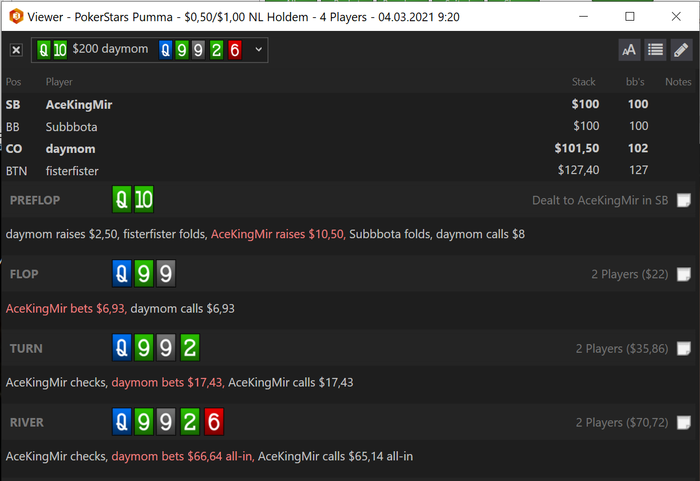Click the FLOP street label
The width and height of the screenshot is (700, 481).
coord(24,274)
